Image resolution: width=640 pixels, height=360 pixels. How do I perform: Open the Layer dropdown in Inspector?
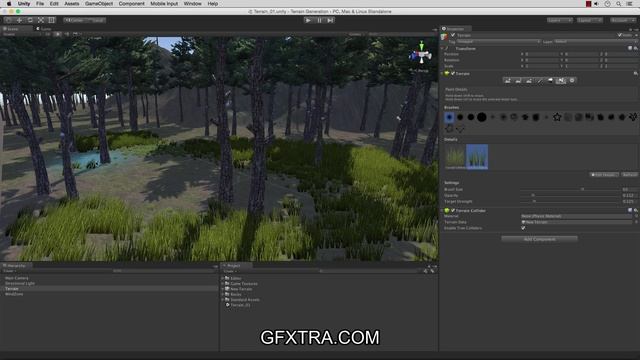[596, 42]
